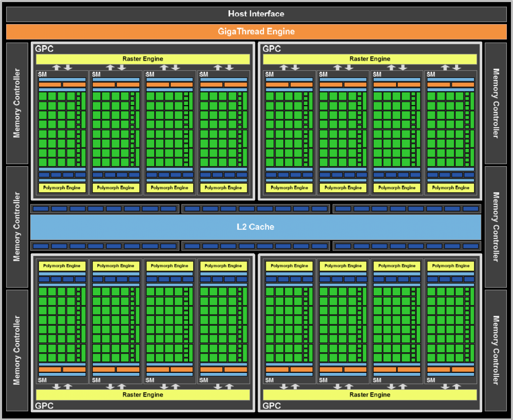Click leftmost Polymorph Engine in top-left GPC

(62, 188)
